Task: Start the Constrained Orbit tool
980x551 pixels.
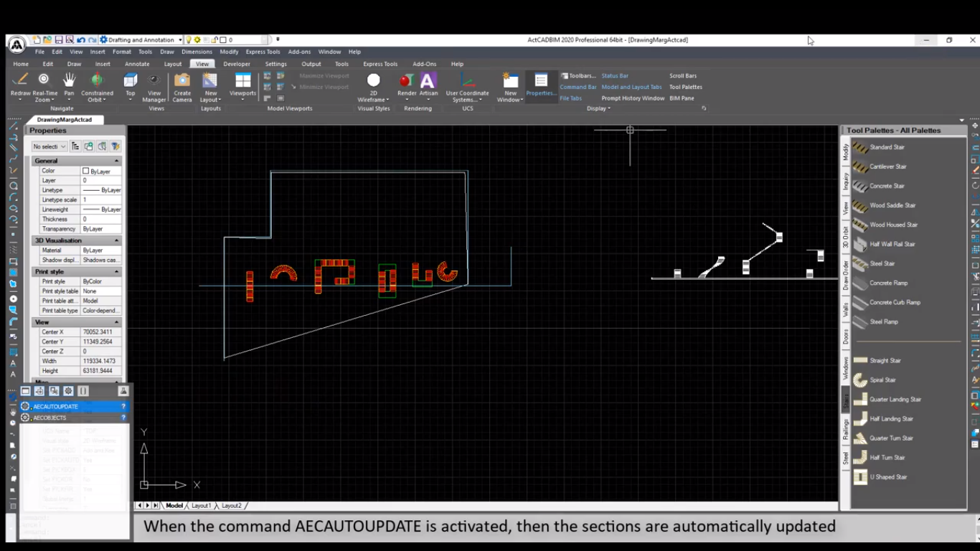Action: (97, 79)
